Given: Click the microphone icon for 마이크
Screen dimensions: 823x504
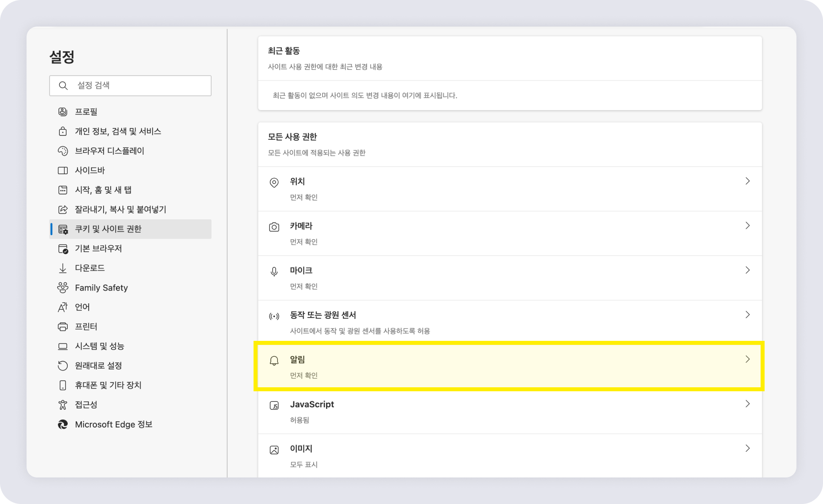Looking at the screenshot, I should 274,271.
